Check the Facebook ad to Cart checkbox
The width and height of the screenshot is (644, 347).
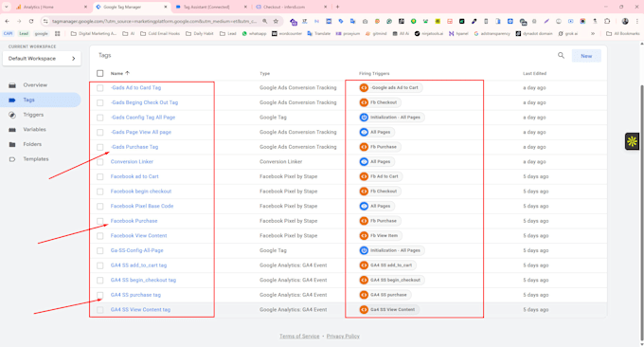pos(100,176)
